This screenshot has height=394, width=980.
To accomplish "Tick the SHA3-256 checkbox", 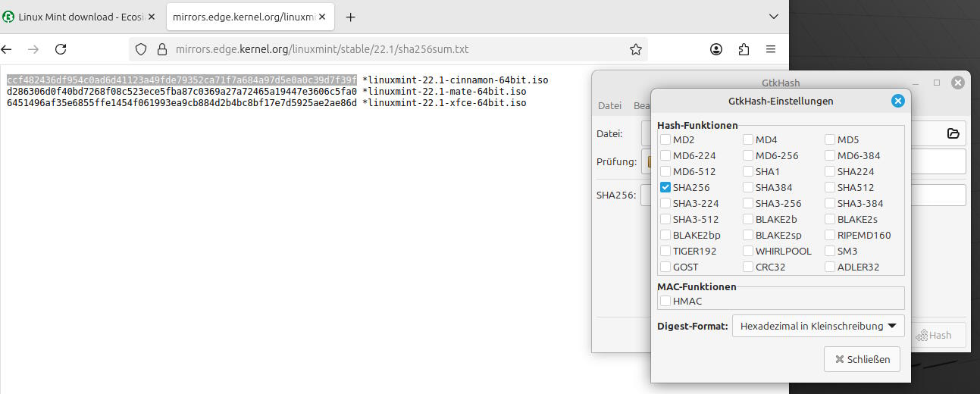I will click(747, 203).
